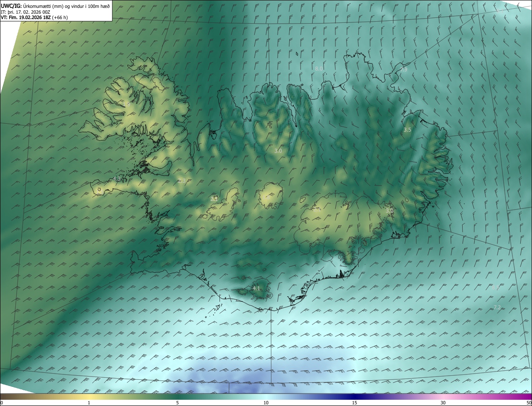
Task: Click the colorbar tick label 50
Action: tap(529, 403)
